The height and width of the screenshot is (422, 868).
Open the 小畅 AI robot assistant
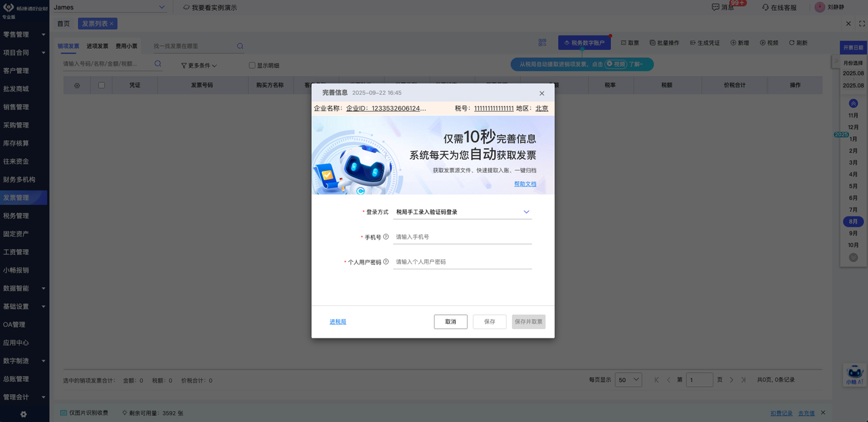pyautogui.click(x=855, y=375)
